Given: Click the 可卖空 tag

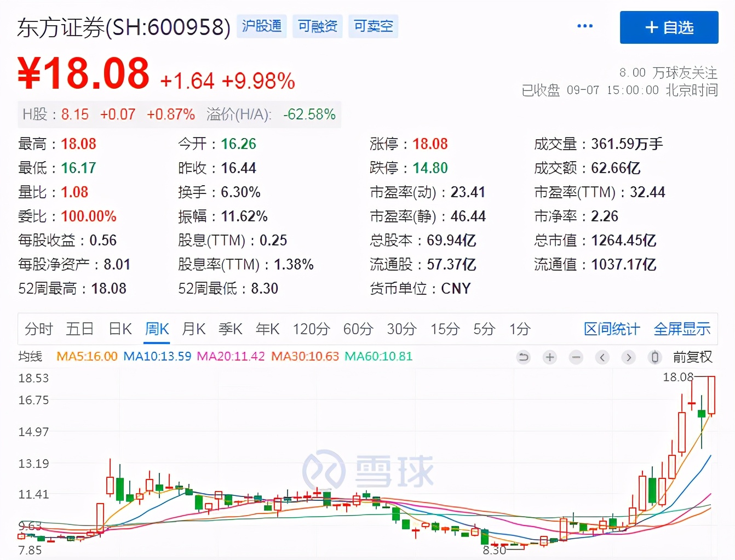Looking at the screenshot, I should pyautogui.click(x=373, y=26).
